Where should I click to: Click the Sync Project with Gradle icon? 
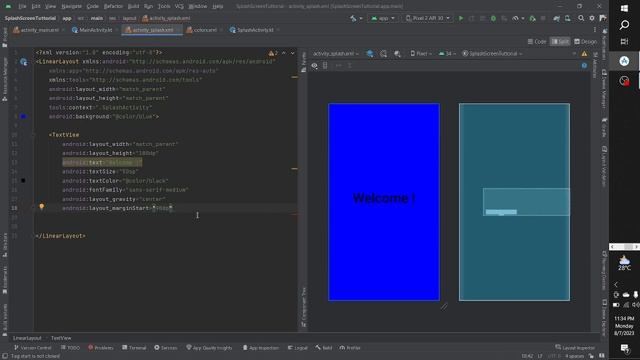[x=556, y=18]
